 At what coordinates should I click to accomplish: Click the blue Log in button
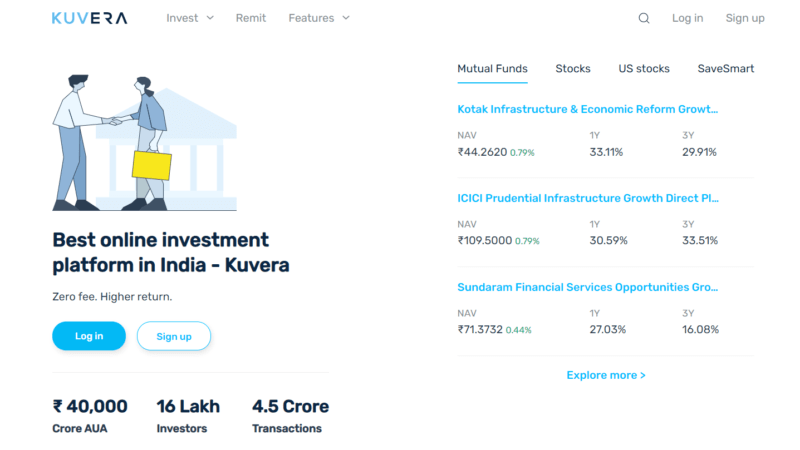(x=89, y=336)
